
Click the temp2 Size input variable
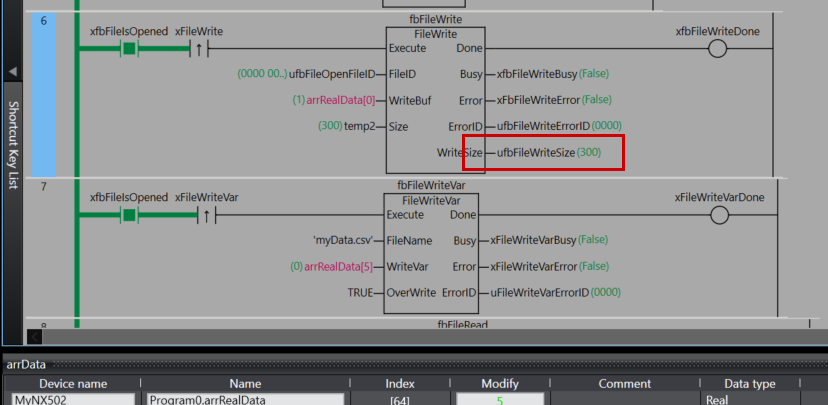362,127
